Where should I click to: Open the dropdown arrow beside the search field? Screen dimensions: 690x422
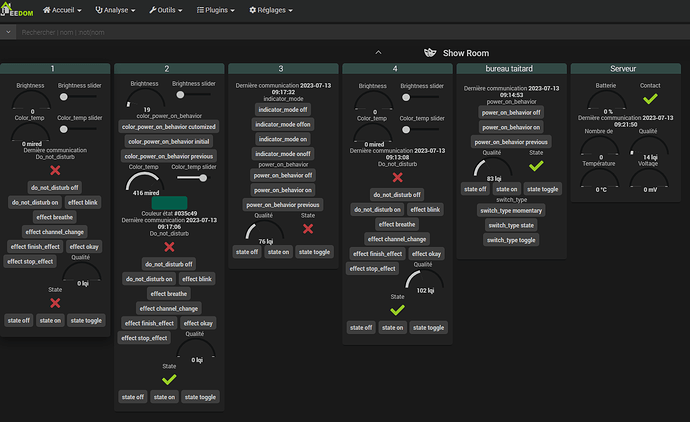[8, 32]
